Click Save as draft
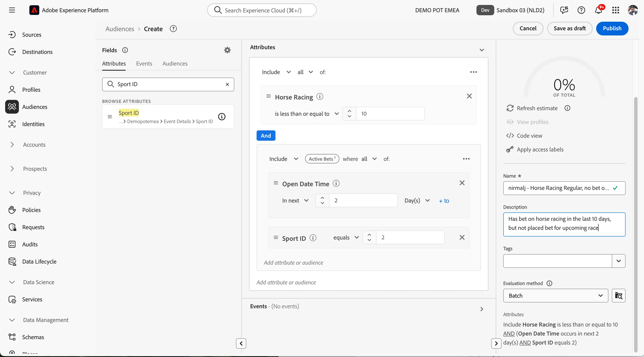 coord(570,28)
